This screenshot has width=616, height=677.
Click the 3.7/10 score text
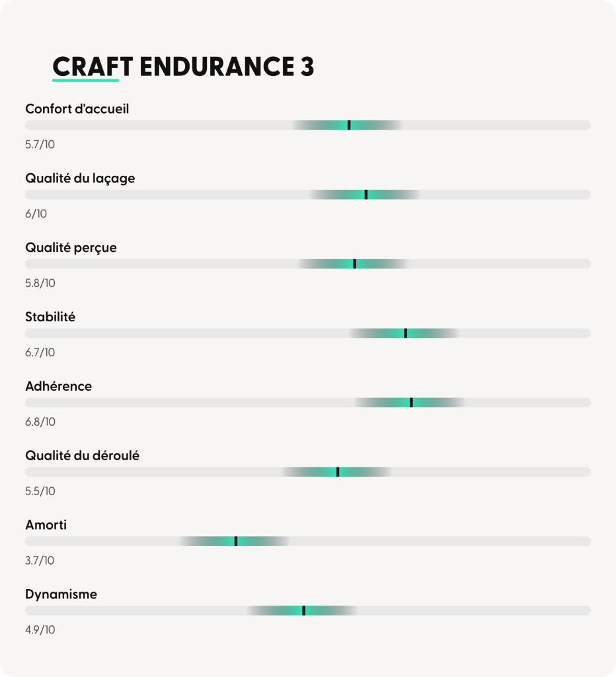(x=40, y=561)
